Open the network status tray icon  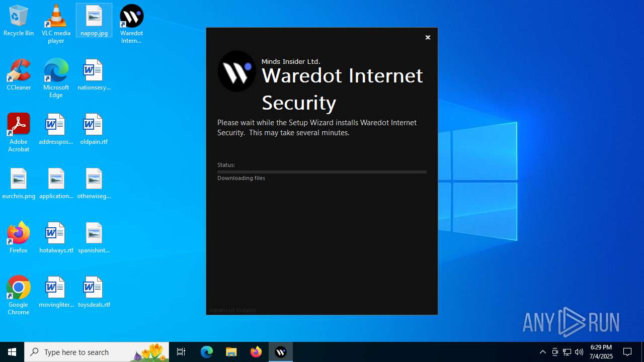[567, 352]
